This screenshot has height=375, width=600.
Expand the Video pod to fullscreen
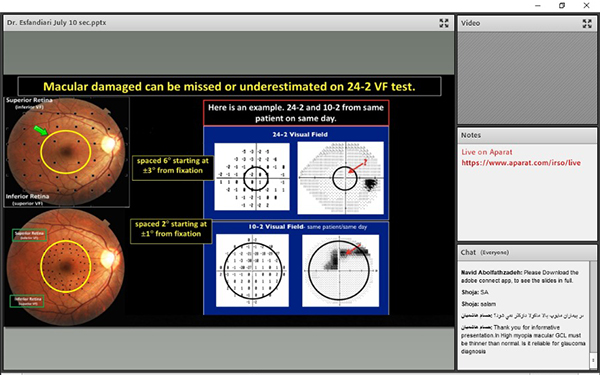pos(587,23)
